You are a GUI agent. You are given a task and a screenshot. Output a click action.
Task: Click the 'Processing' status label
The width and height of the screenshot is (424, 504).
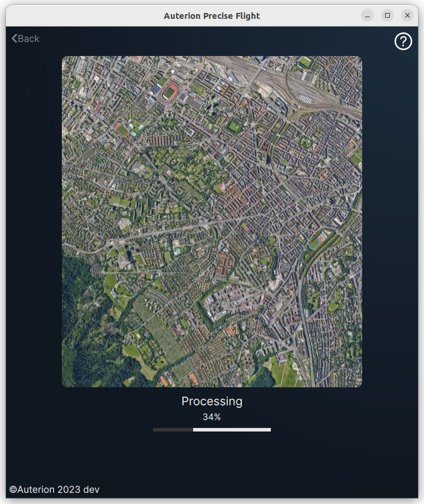211,401
